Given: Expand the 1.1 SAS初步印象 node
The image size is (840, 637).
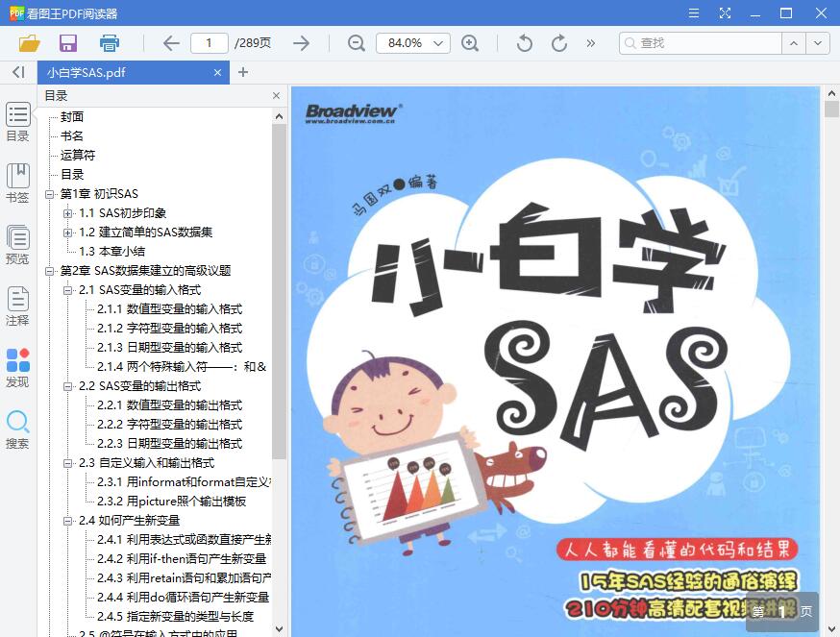Looking at the screenshot, I should [67, 213].
